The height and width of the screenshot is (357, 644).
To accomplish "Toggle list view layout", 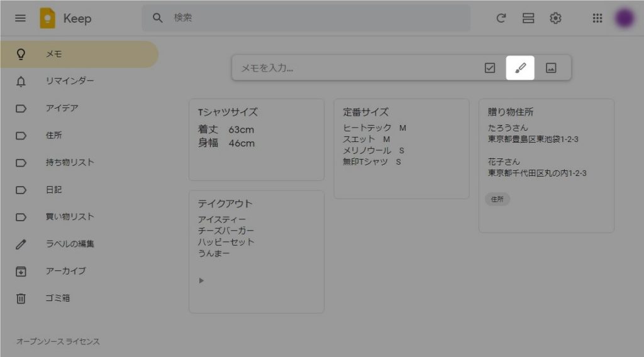I will pos(528,18).
